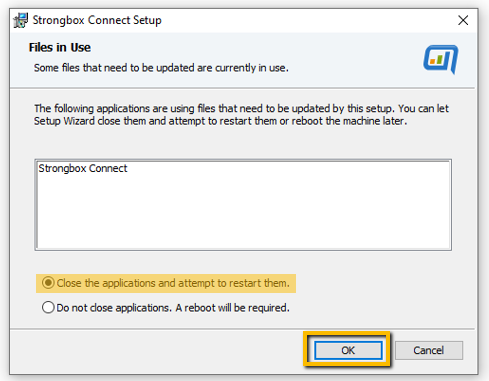Image resolution: width=489 pixels, height=381 pixels.
Task: Click the empty footer area left of OK
Action: click(157, 351)
